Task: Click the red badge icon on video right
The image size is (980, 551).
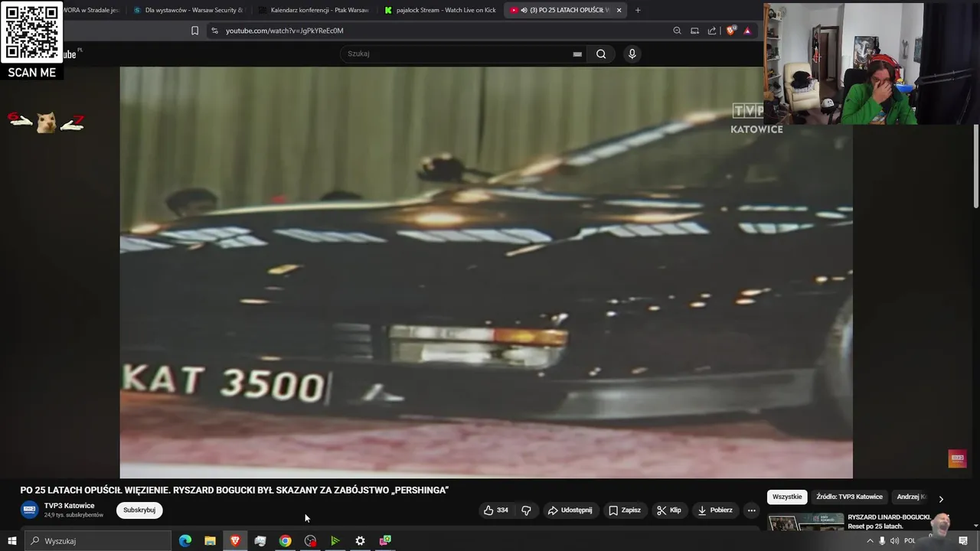Action: tap(957, 458)
